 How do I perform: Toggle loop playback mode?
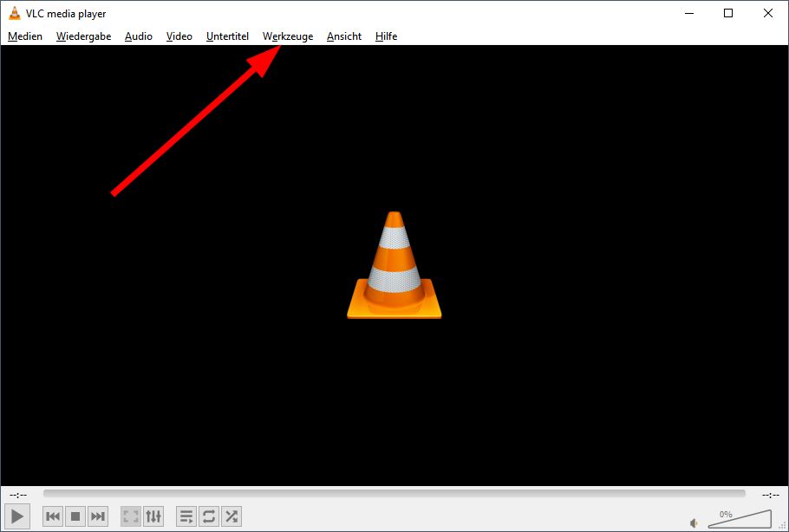(208, 516)
